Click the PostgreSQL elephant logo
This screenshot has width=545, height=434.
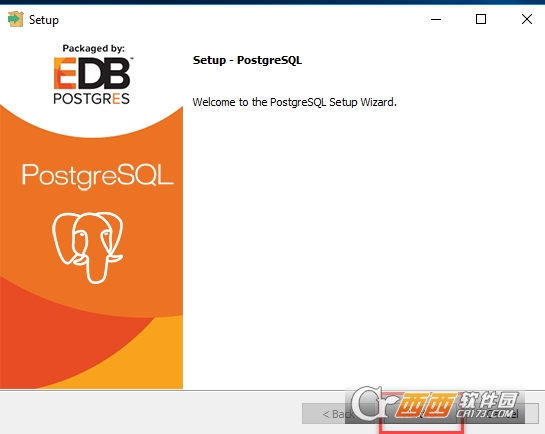click(88, 248)
